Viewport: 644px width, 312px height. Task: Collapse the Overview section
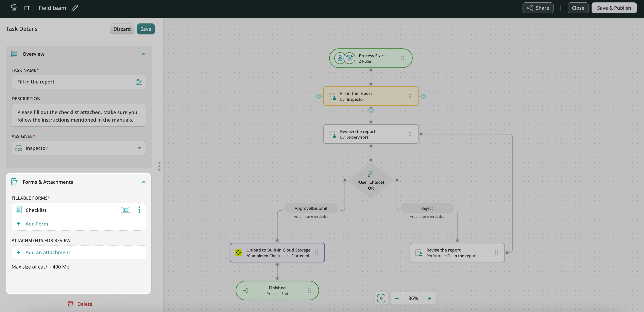tap(144, 54)
